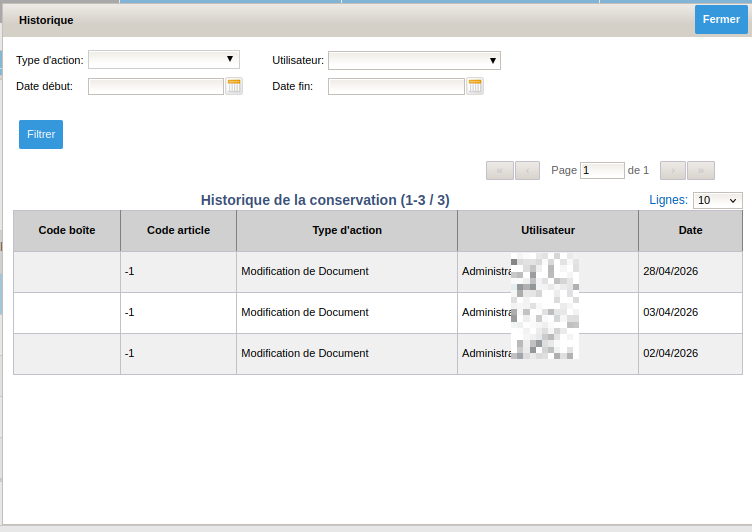Screen dimensions: 752x532
Task: Go to last page of results
Action: (701, 170)
